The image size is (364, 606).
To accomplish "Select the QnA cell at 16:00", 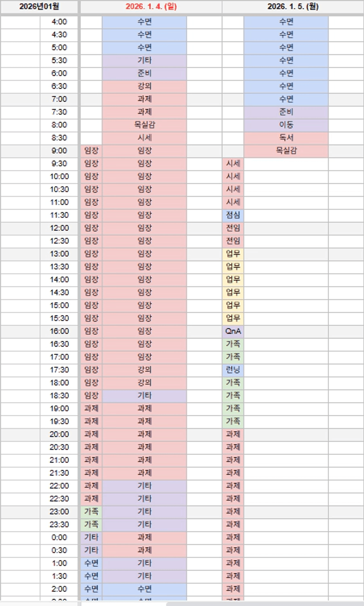I will click(x=233, y=331).
